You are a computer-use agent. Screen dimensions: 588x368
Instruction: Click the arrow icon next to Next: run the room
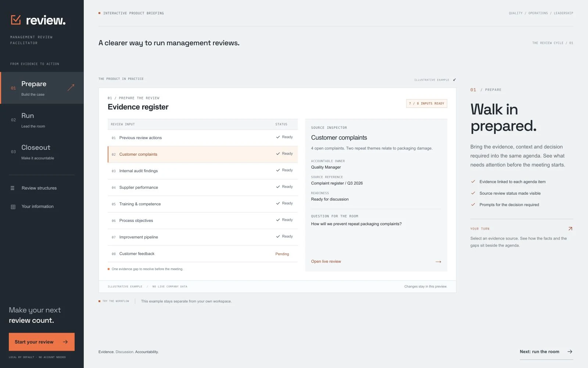(570, 352)
